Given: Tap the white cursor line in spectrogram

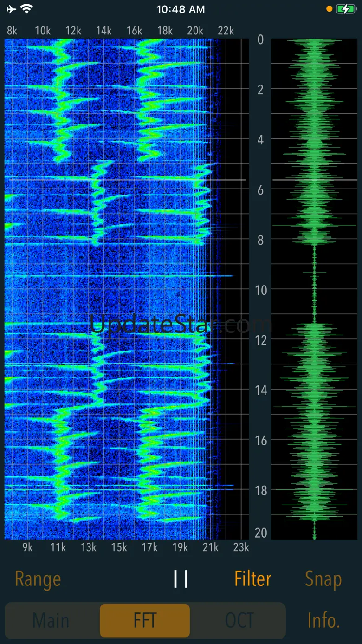Looking at the screenshot, I should click(x=127, y=180).
